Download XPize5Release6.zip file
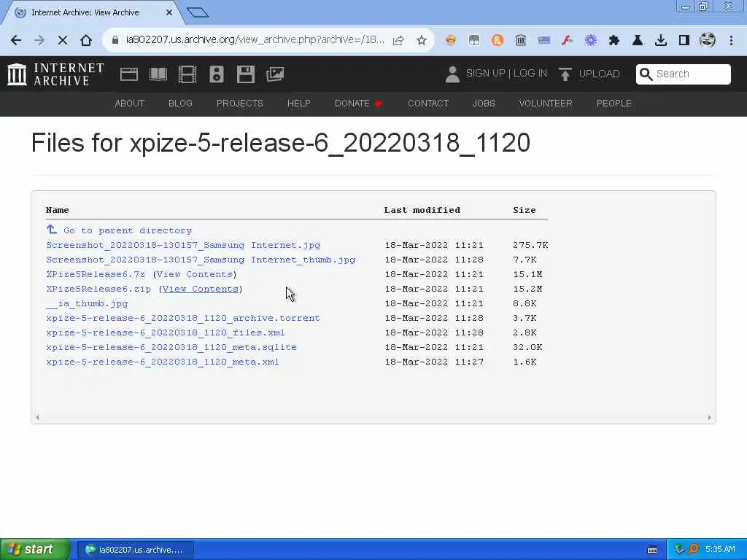 click(x=98, y=289)
